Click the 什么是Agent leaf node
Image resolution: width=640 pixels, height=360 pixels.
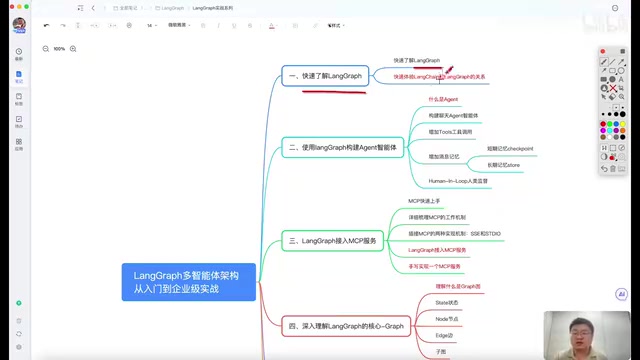(443, 99)
